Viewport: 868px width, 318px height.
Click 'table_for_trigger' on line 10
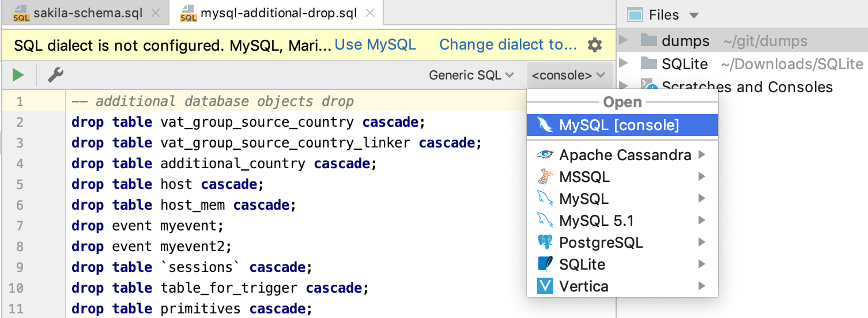[229, 289]
